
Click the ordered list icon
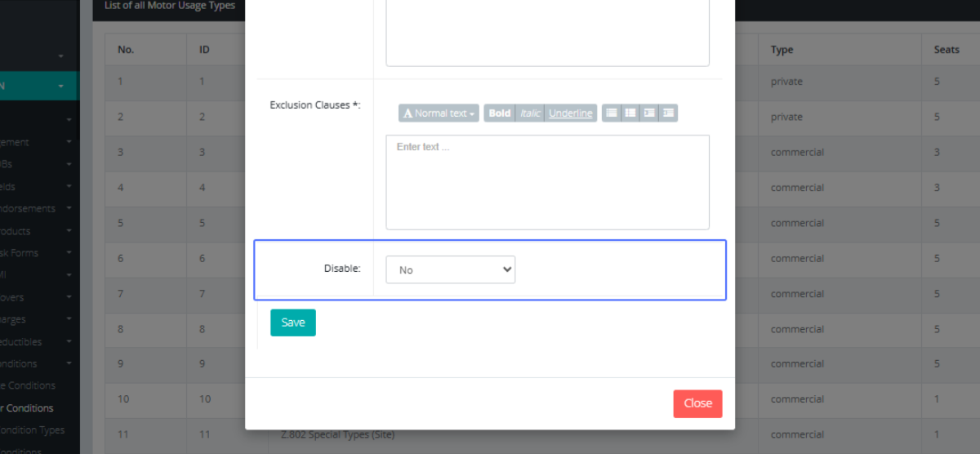coord(630,113)
